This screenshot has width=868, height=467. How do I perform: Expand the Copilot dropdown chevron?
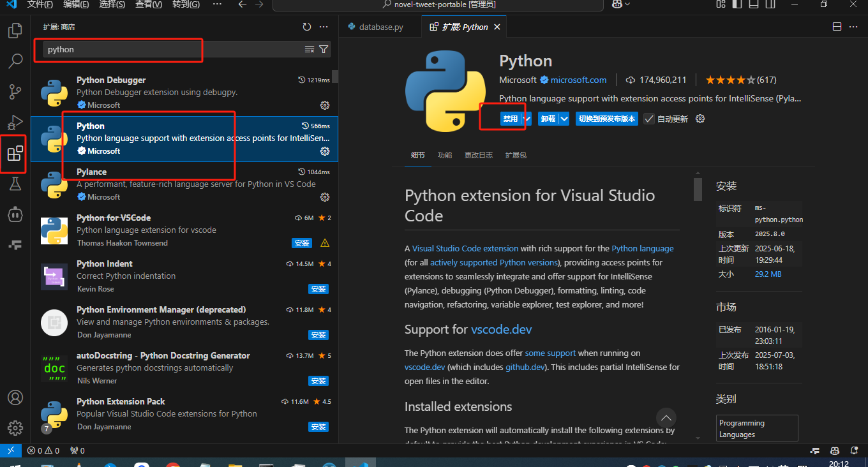click(x=627, y=4)
